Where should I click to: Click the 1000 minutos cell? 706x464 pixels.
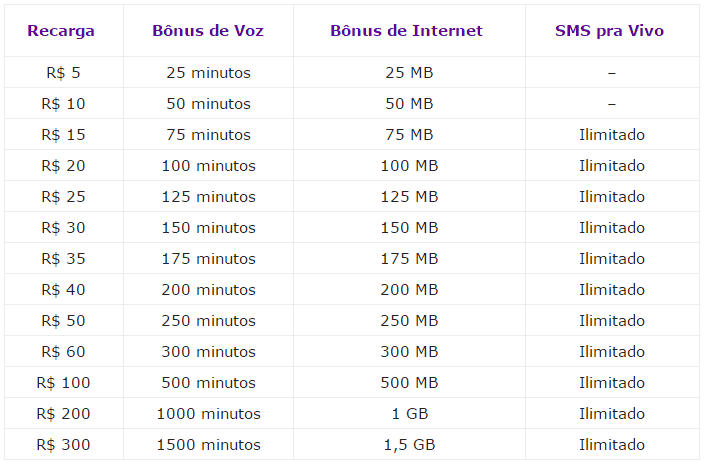click(x=208, y=414)
